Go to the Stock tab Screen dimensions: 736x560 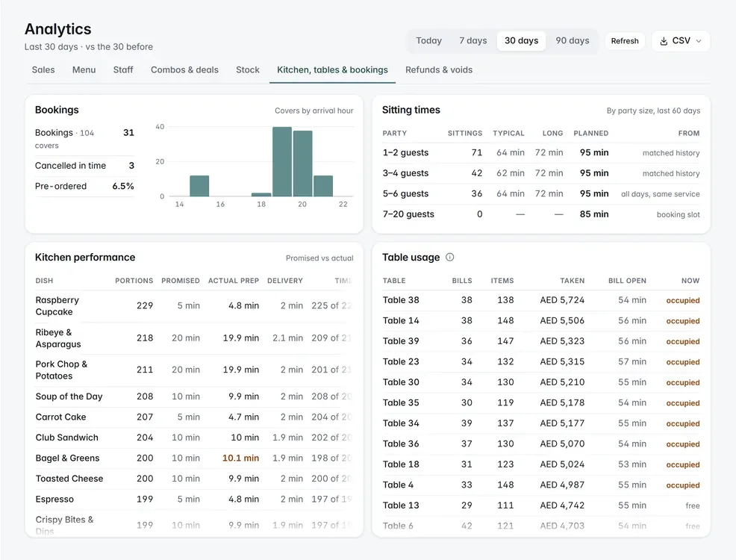click(247, 70)
